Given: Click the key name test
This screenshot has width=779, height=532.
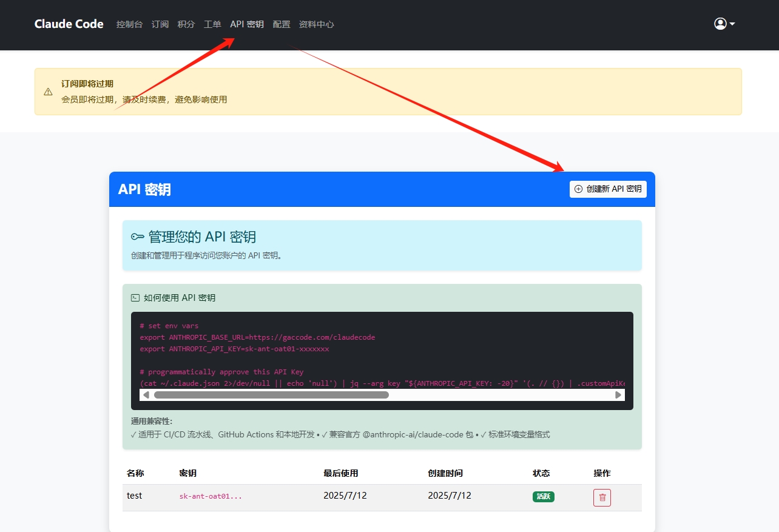Looking at the screenshot, I should coord(135,496).
